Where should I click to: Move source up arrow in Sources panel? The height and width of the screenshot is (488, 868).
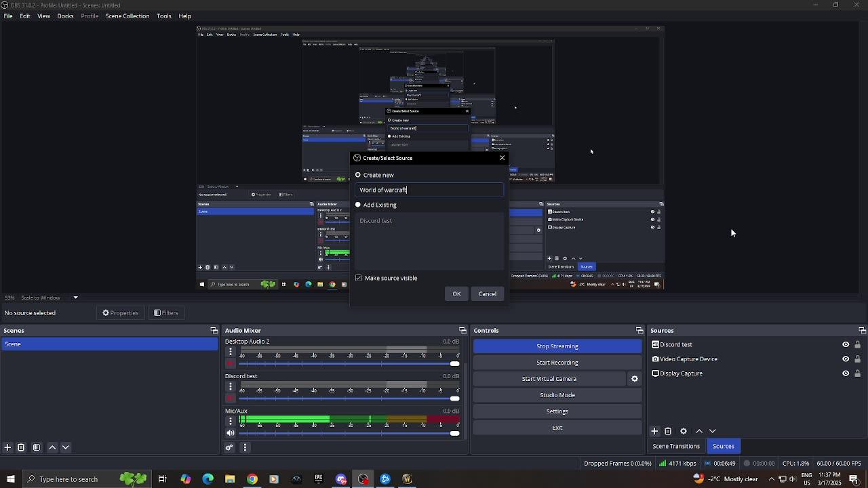tap(699, 431)
